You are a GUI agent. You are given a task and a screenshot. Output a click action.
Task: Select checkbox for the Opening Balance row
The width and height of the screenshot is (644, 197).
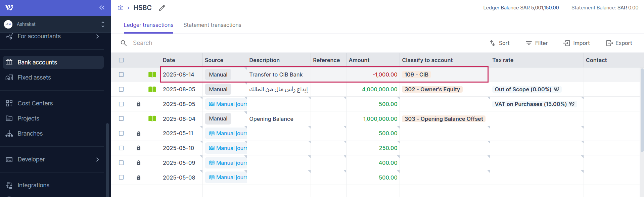coord(121,118)
